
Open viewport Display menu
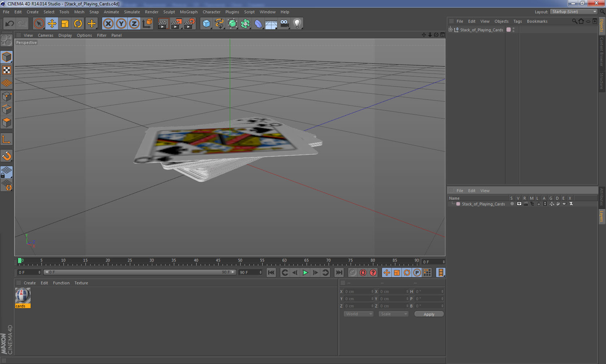click(x=65, y=35)
